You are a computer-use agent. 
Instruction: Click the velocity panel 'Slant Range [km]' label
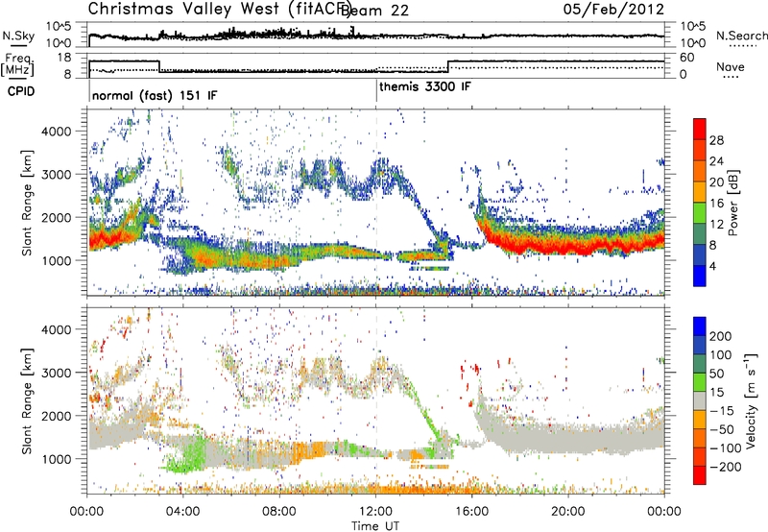[27, 401]
